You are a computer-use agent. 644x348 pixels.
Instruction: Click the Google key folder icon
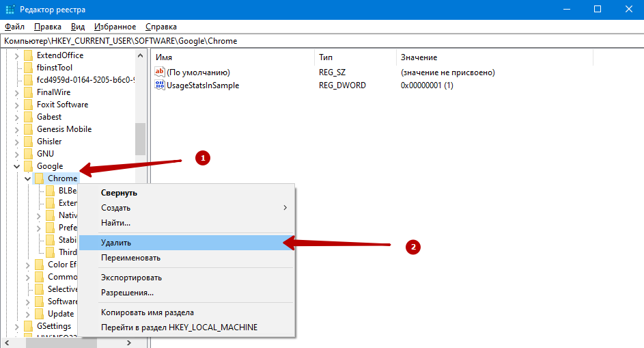28,166
